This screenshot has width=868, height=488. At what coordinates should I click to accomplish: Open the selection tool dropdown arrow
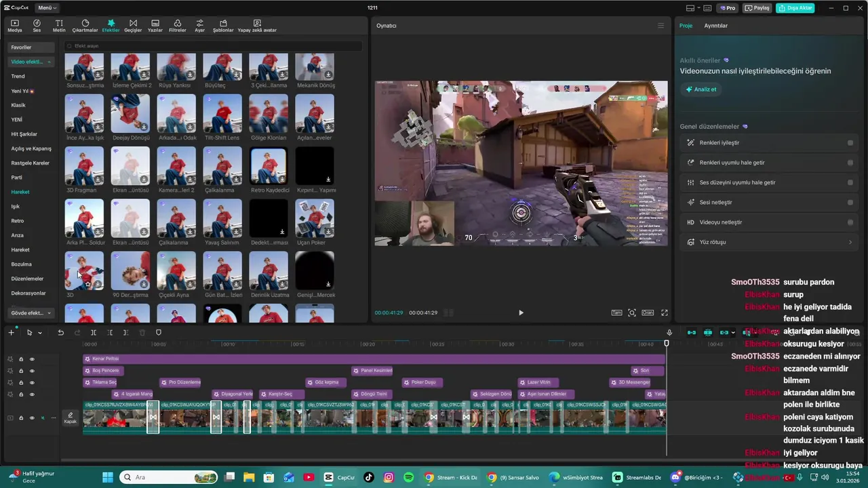click(x=40, y=333)
